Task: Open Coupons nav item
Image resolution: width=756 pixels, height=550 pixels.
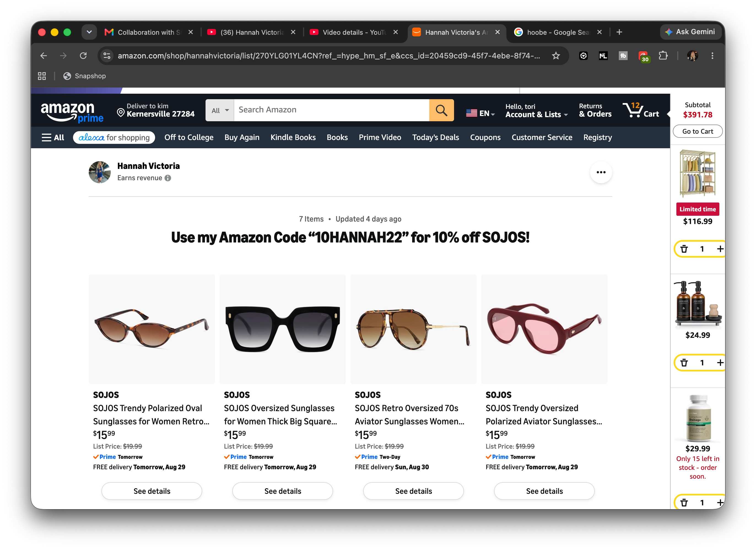Action: pos(485,137)
